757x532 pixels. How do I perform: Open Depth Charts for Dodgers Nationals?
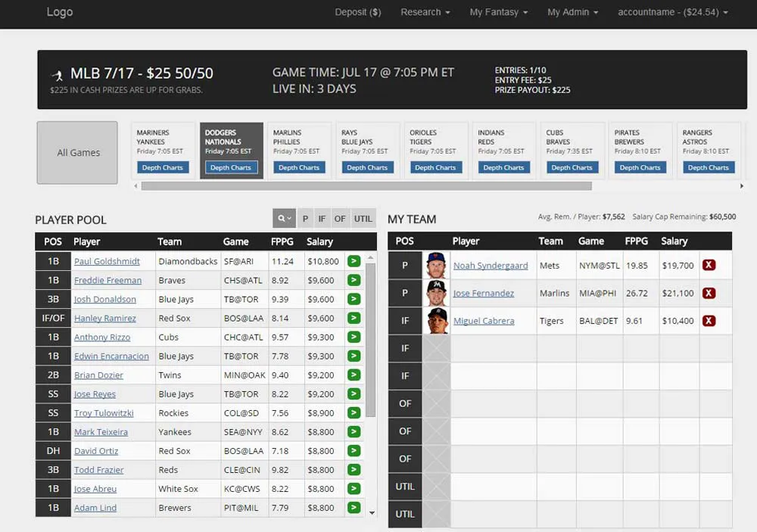pos(231,167)
